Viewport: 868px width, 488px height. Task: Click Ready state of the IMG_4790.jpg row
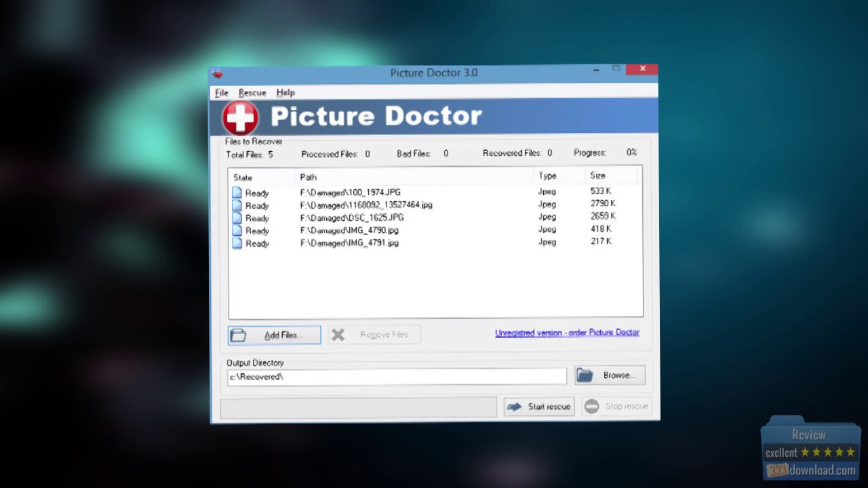point(257,231)
